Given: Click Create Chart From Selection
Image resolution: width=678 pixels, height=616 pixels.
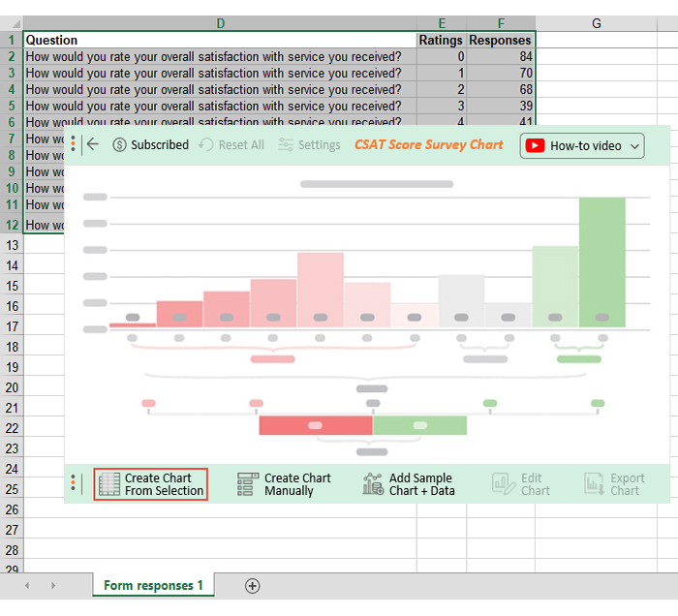Looking at the screenshot, I should coord(150,484).
